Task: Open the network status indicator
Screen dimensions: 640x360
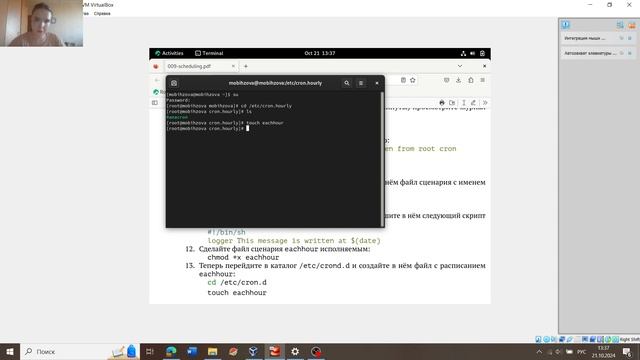Action: [x=463, y=53]
